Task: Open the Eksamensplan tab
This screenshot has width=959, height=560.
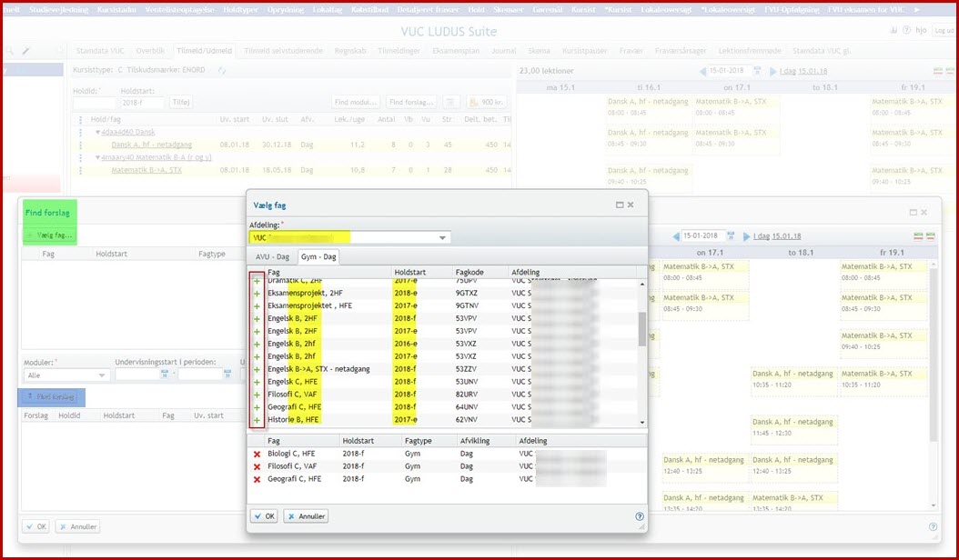Action: click(456, 51)
